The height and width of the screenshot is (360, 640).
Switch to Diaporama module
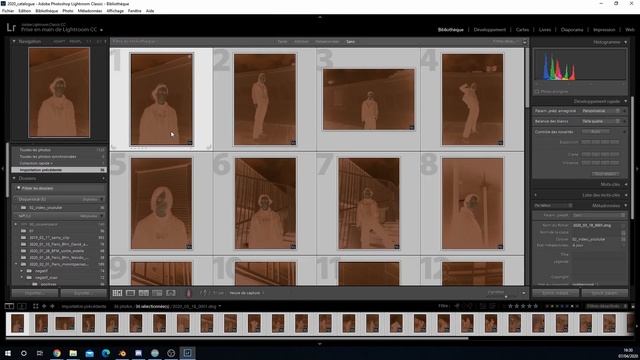point(572,30)
